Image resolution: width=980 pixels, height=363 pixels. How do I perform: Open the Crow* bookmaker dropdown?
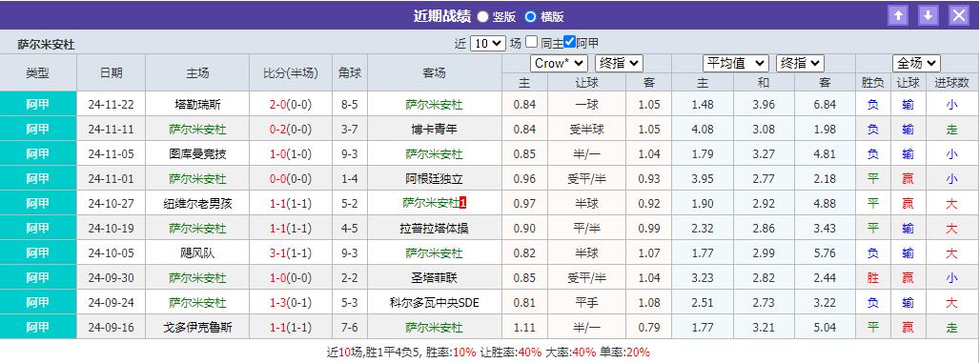point(559,63)
